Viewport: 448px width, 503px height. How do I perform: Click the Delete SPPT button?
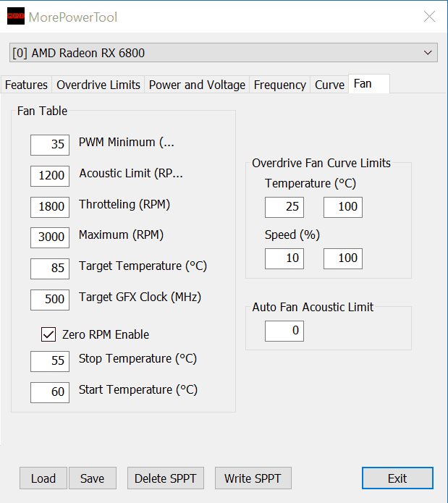point(166,478)
